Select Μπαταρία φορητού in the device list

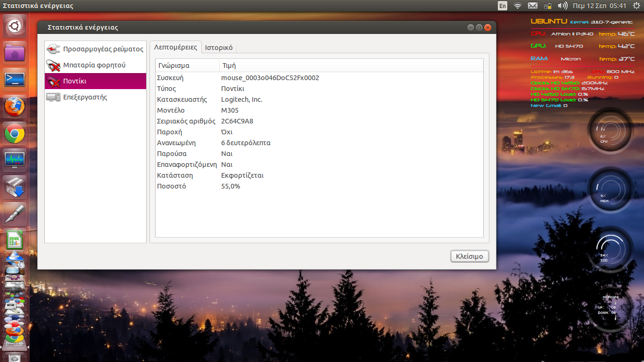pos(94,65)
